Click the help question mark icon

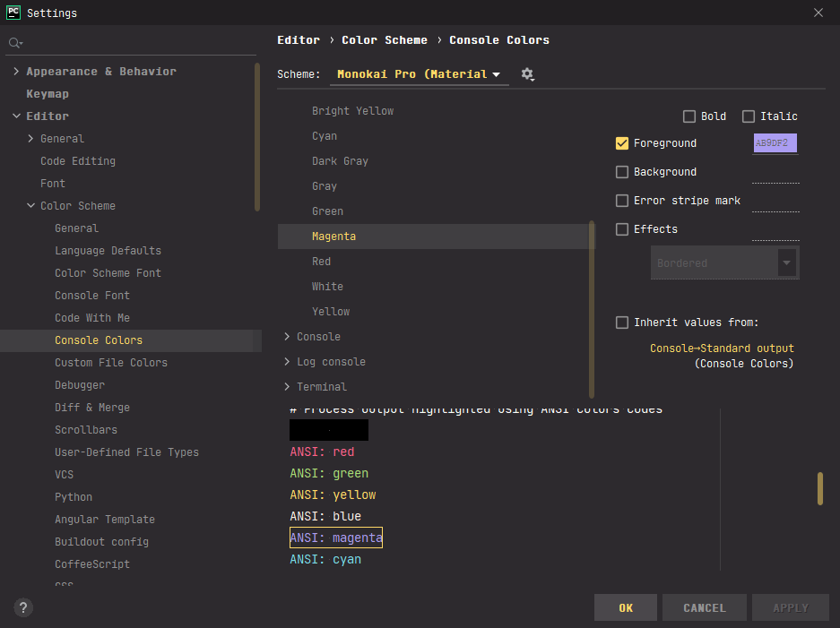(x=24, y=607)
